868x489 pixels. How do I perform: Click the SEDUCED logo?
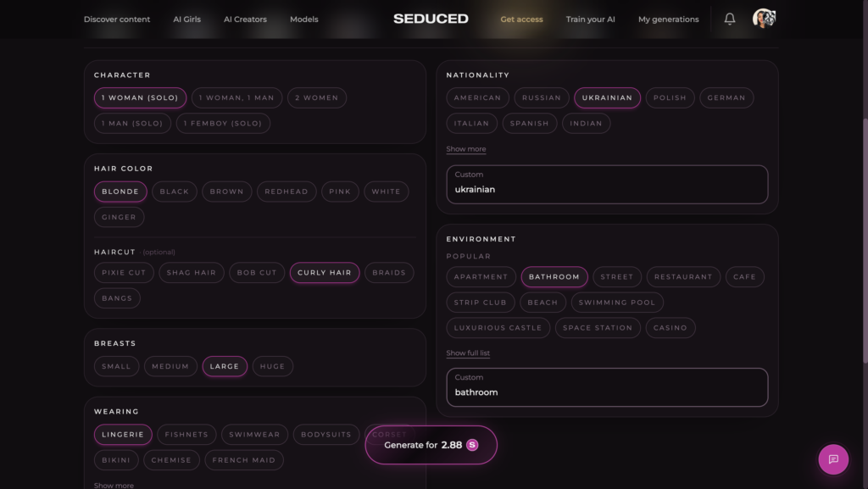431,19
